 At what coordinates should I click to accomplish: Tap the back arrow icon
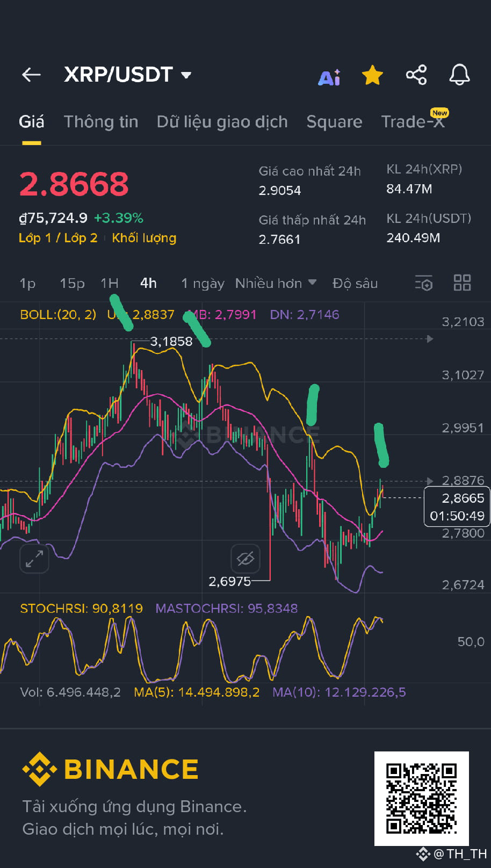point(31,75)
